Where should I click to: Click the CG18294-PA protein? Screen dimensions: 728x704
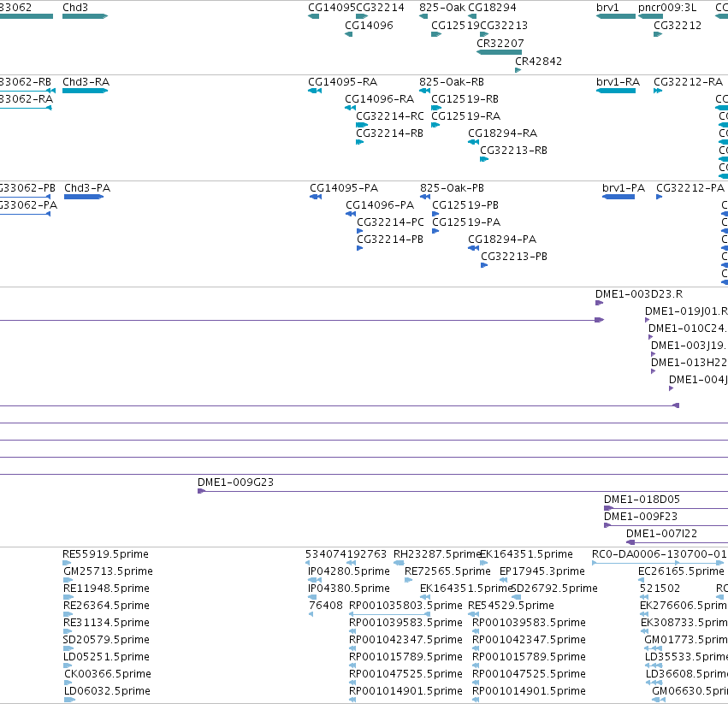click(x=474, y=248)
